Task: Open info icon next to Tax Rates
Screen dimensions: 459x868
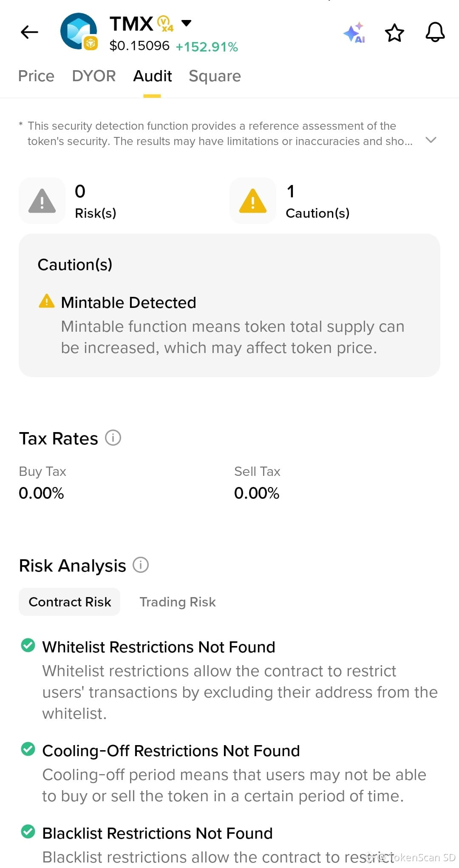Action: (x=113, y=438)
